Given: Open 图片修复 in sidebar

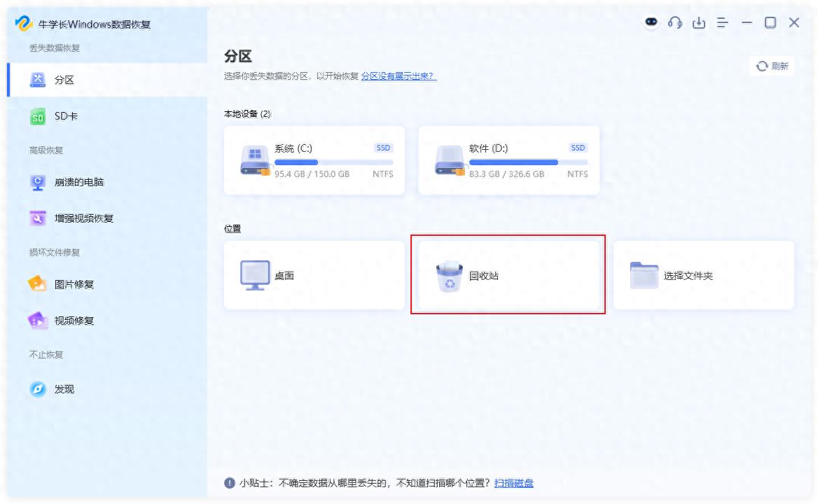Looking at the screenshot, I should (107, 284).
